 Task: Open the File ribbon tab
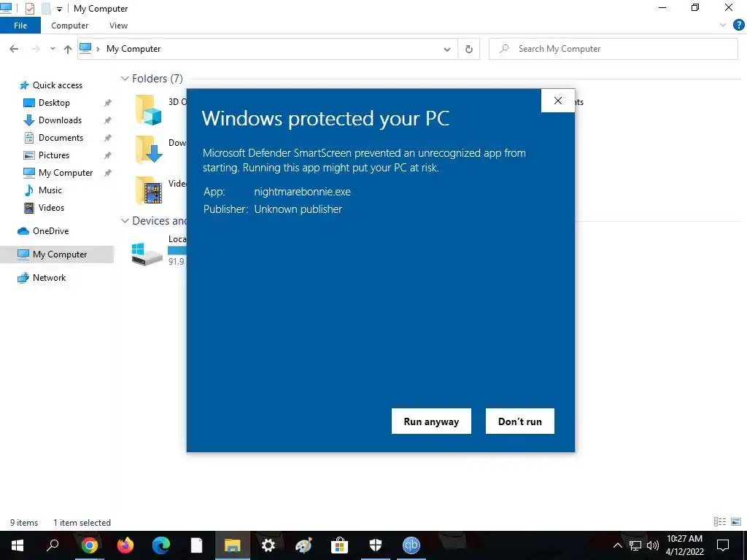click(20, 26)
